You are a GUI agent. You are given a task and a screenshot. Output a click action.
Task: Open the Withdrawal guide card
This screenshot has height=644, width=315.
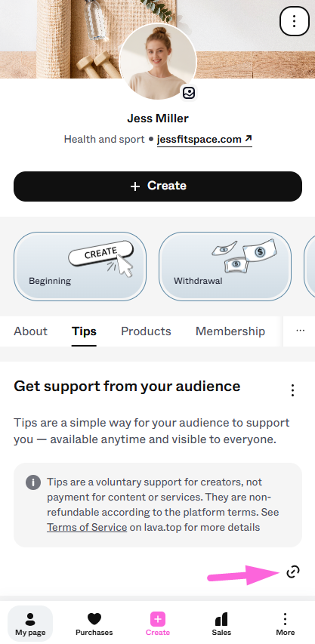(x=225, y=267)
